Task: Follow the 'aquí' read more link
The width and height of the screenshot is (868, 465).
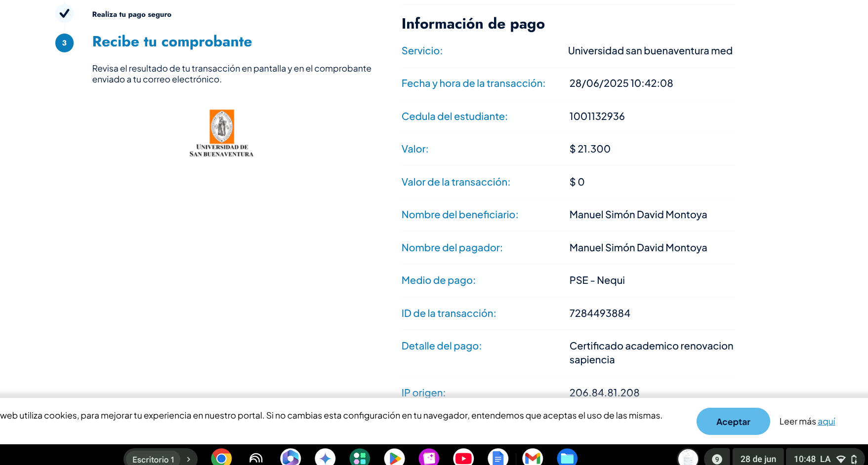Action: point(826,422)
